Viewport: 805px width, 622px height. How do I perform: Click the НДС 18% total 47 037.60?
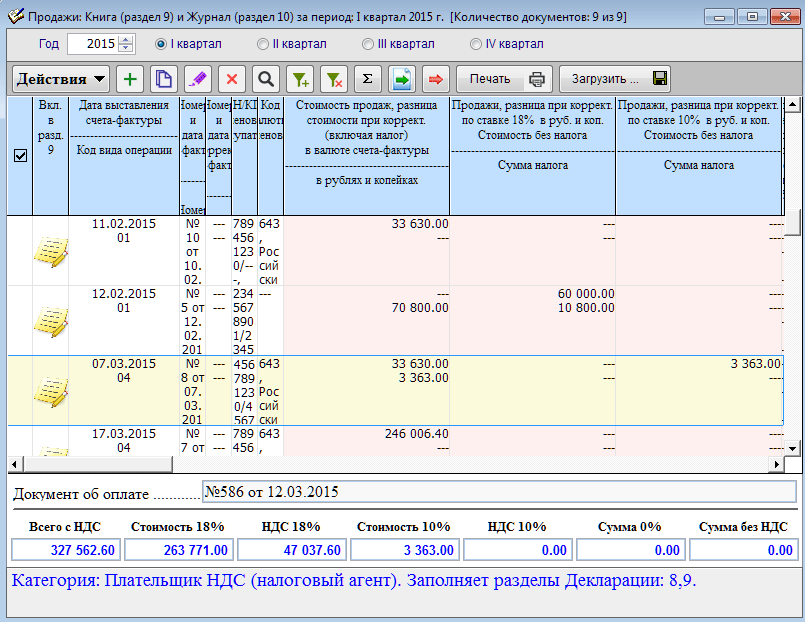pos(292,550)
